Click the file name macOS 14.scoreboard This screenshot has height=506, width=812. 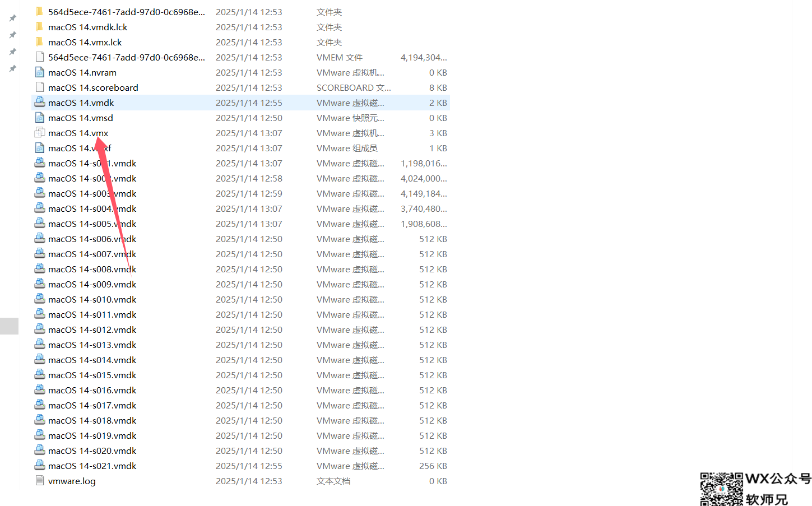93,87
